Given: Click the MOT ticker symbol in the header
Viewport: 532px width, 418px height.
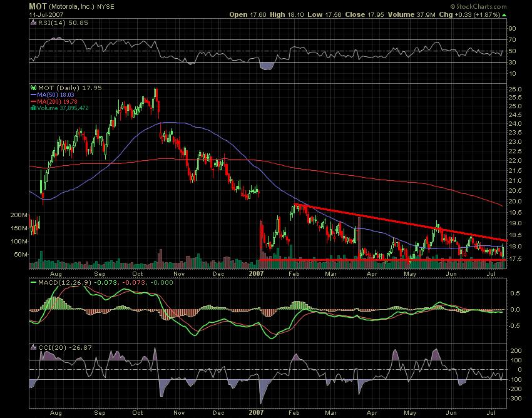Looking at the screenshot, I should (x=38, y=6).
